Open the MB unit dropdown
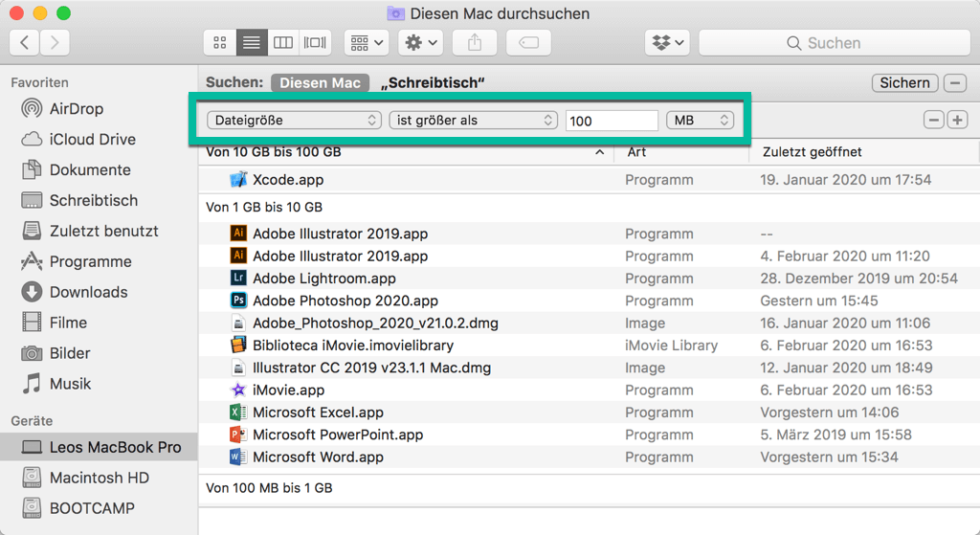The width and height of the screenshot is (980, 535). click(x=700, y=120)
